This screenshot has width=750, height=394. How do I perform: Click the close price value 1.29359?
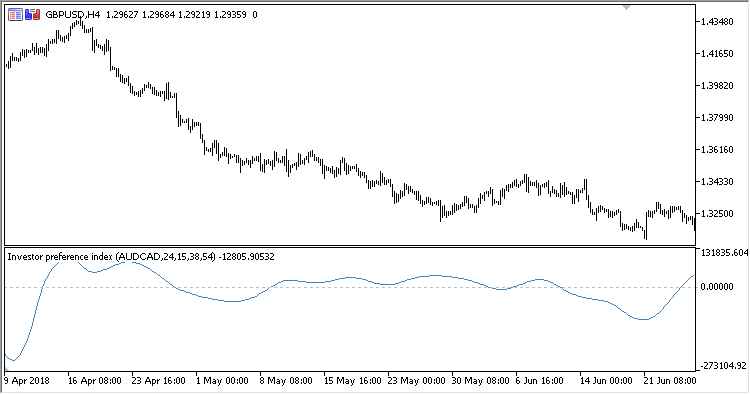(230, 15)
